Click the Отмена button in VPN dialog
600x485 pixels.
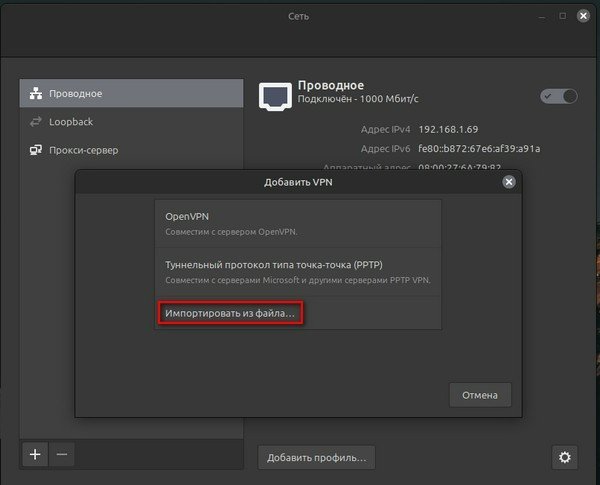[x=480, y=395]
